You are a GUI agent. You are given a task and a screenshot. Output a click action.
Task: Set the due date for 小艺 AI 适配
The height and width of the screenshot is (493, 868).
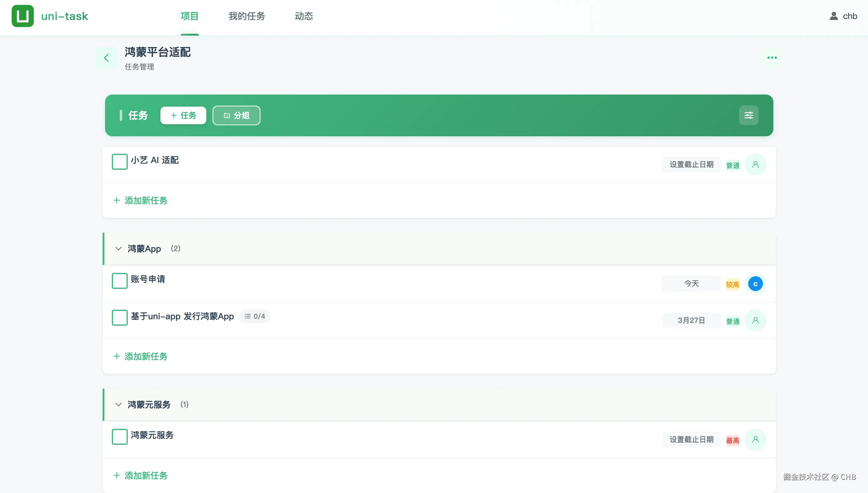pyautogui.click(x=691, y=165)
